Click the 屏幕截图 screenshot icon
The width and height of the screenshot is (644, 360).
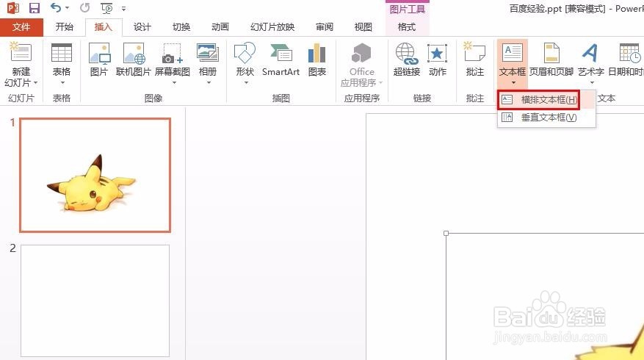172,54
